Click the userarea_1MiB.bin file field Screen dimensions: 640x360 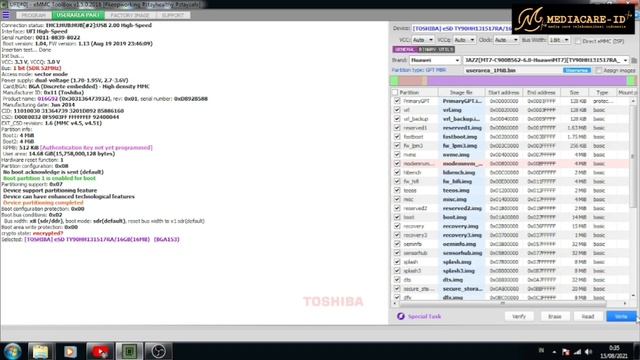513,70
